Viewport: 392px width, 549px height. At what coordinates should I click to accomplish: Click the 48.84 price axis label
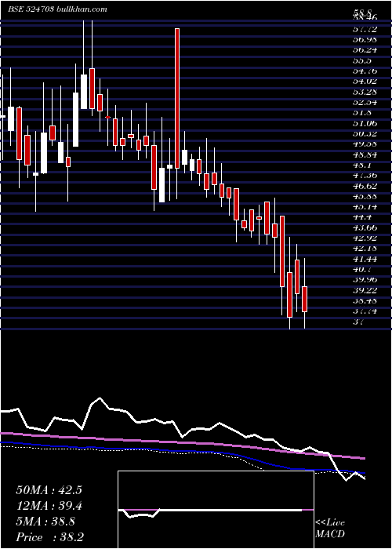[365, 155]
